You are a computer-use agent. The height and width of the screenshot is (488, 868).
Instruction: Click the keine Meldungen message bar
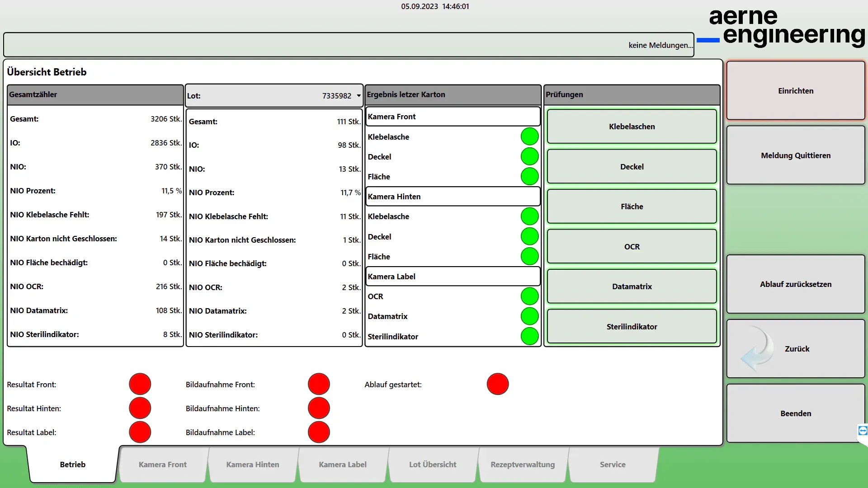click(x=349, y=45)
